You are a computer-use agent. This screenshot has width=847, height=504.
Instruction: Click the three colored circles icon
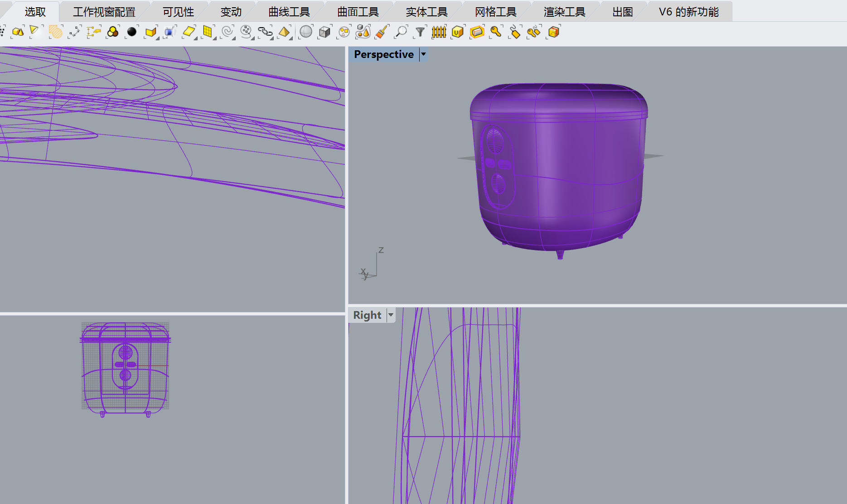coord(113,32)
